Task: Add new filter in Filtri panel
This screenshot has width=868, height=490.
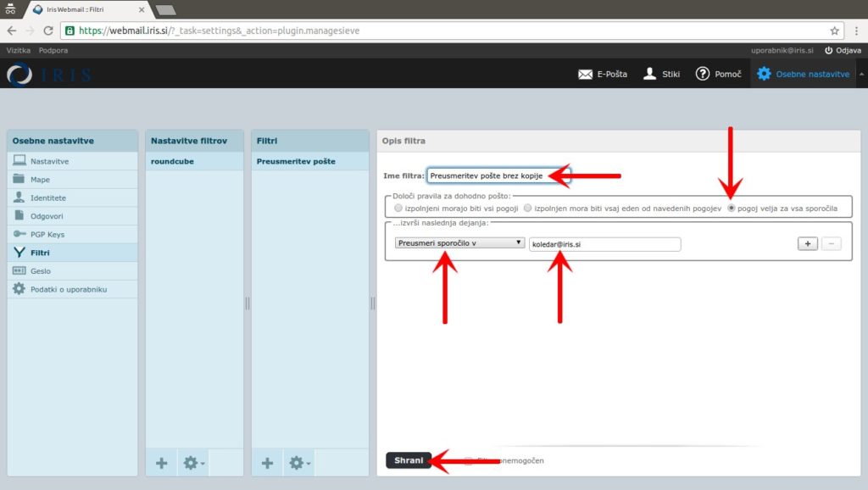Action: [x=267, y=463]
